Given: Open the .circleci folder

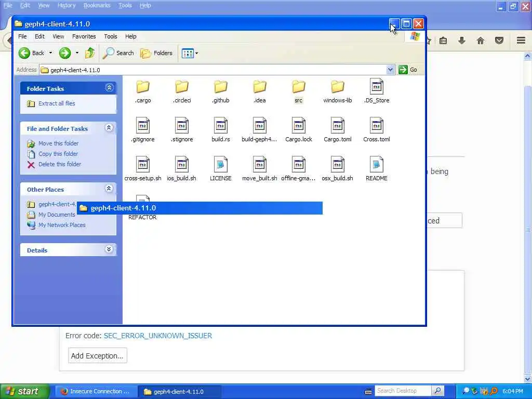Looking at the screenshot, I should (182, 91).
